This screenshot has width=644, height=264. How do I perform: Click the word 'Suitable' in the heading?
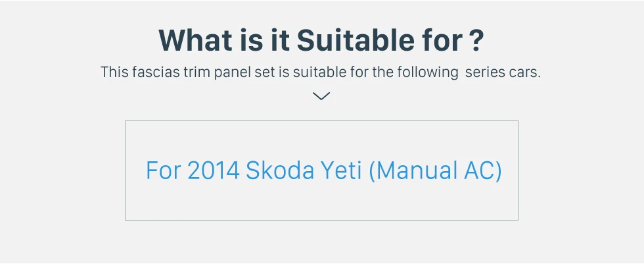pyautogui.click(x=356, y=40)
